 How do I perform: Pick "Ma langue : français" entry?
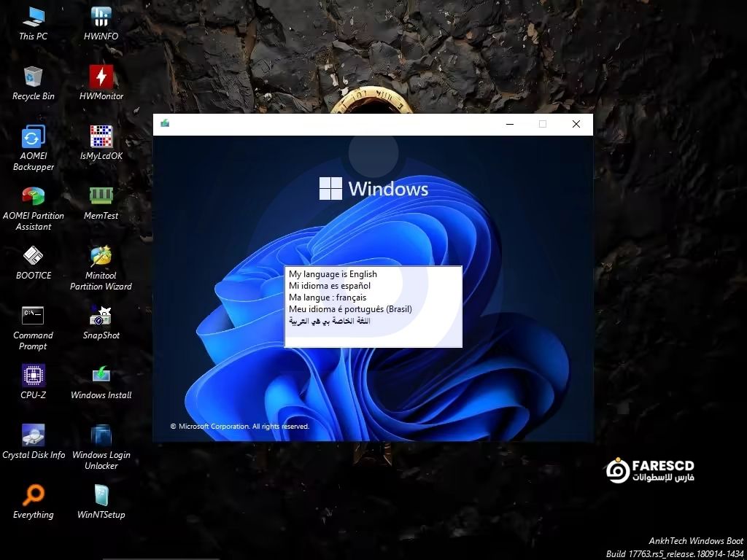(328, 297)
